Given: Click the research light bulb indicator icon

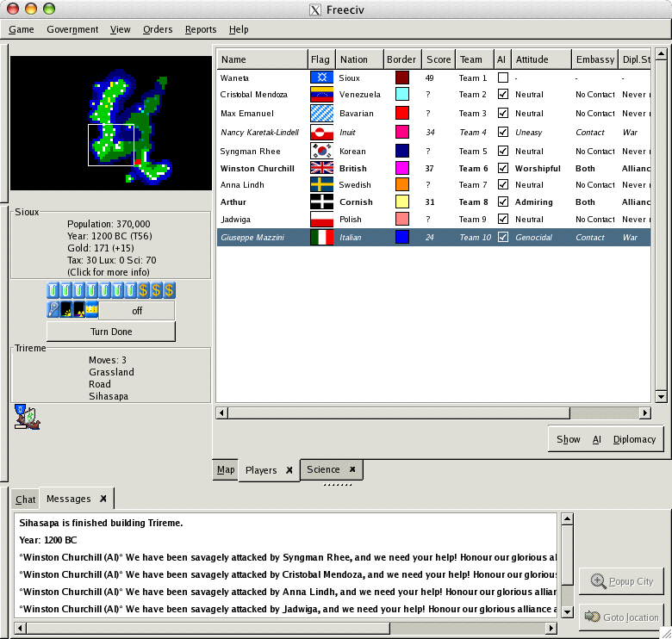Looking at the screenshot, I should pos(53,309).
